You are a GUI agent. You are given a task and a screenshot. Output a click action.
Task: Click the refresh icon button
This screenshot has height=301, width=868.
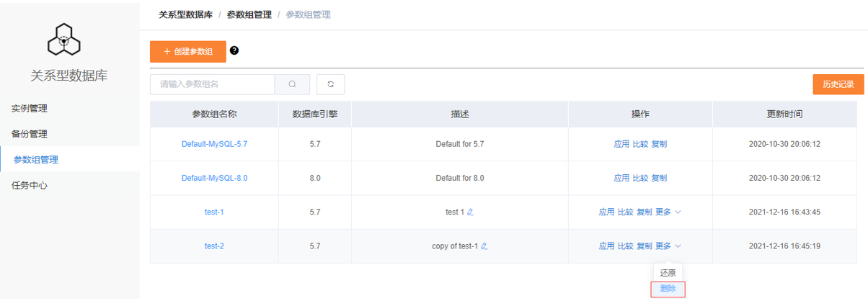330,84
